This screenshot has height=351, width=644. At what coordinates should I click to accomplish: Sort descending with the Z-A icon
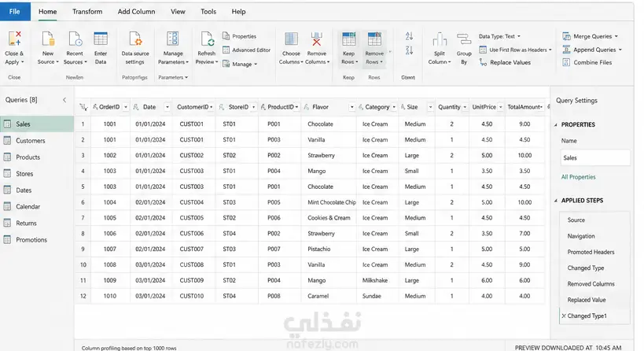tap(409, 50)
